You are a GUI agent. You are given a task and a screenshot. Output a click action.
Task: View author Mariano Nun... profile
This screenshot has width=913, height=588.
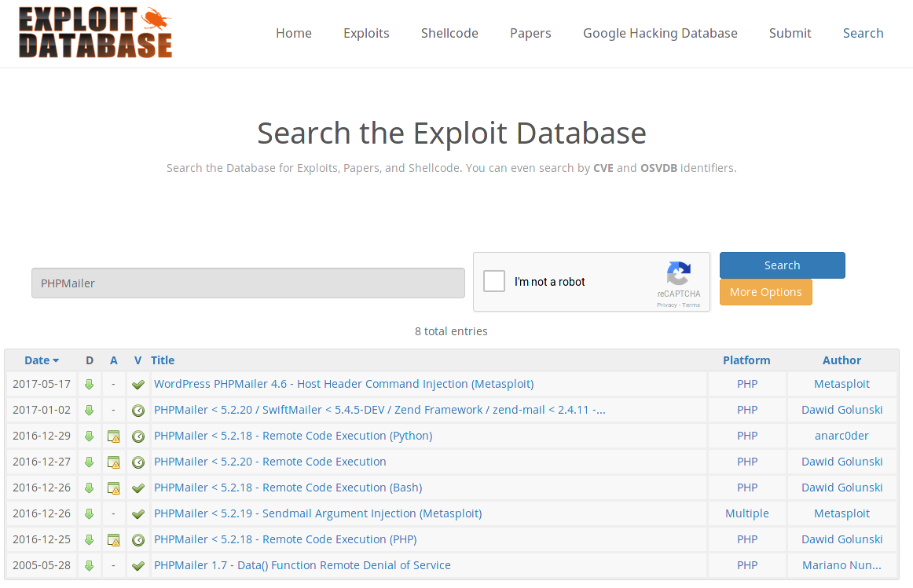[841, 565]
